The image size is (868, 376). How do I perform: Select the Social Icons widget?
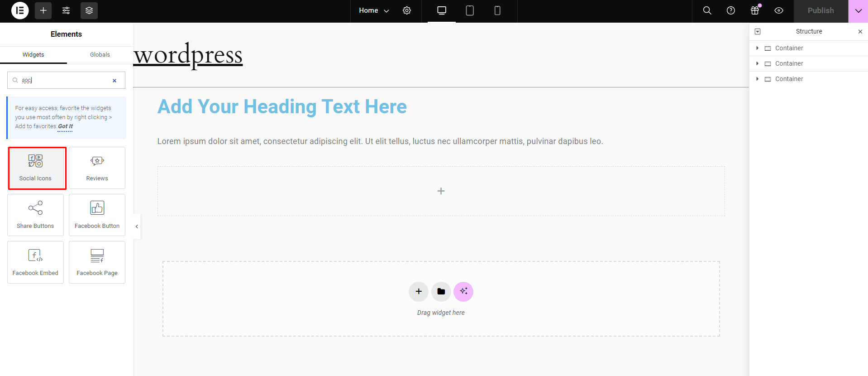(x=36, y=168)
